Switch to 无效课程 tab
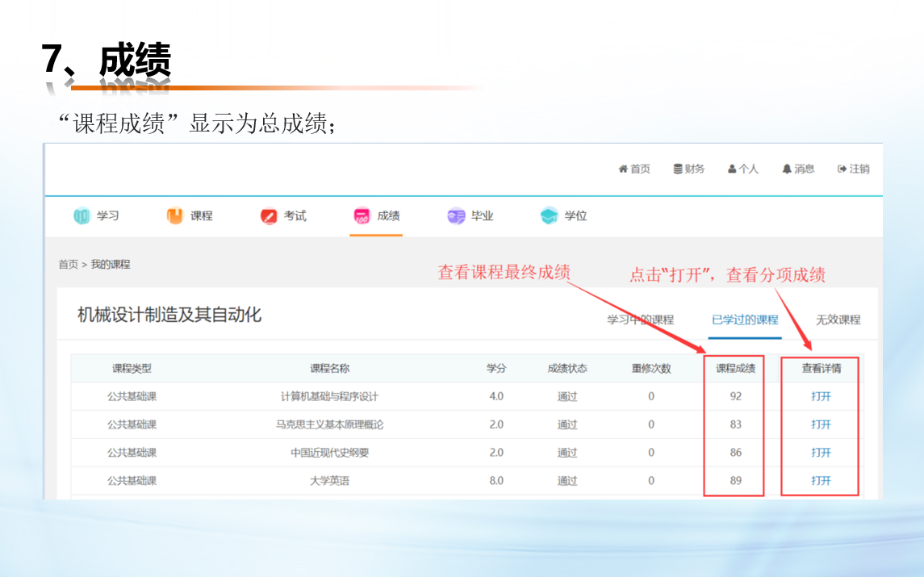 coord(838,320)
